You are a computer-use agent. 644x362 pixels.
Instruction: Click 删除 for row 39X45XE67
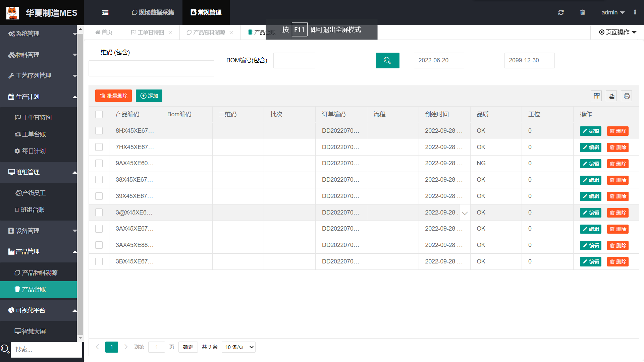point(618,196)
